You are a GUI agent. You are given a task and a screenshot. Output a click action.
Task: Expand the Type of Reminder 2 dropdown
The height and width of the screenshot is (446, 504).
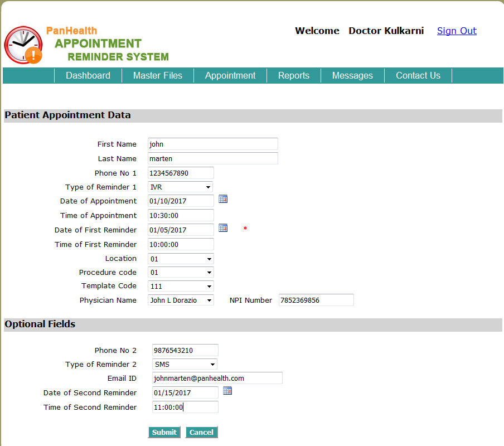[x=185, y=365]
